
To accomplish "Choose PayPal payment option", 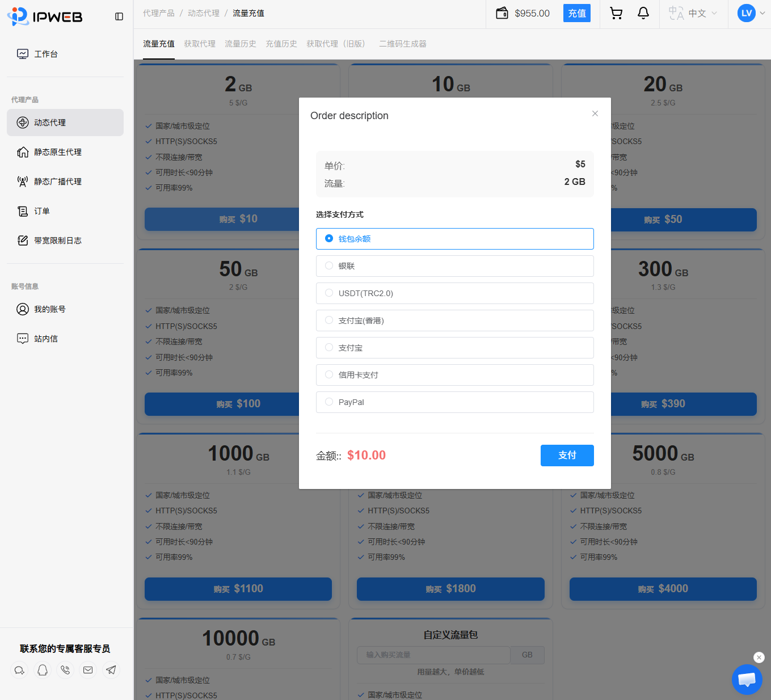I will (x=455, y=402).
